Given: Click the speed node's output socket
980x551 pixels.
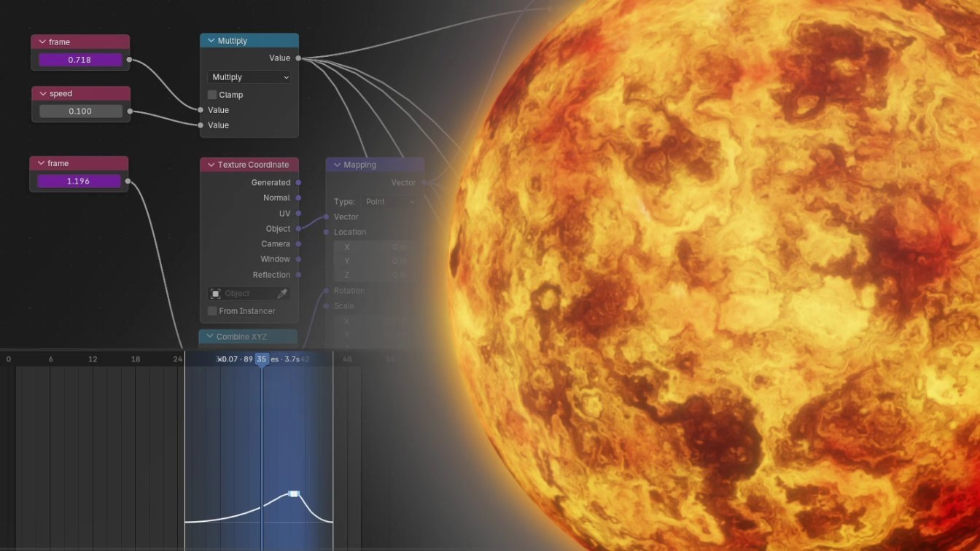Looking at the screenshot, I should pos(130,112).
